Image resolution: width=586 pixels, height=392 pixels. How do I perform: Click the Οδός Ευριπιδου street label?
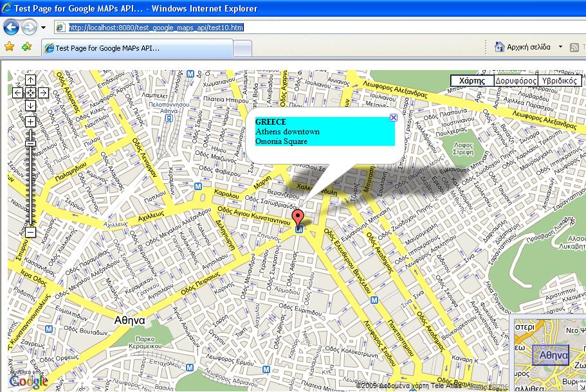point(300,310)
